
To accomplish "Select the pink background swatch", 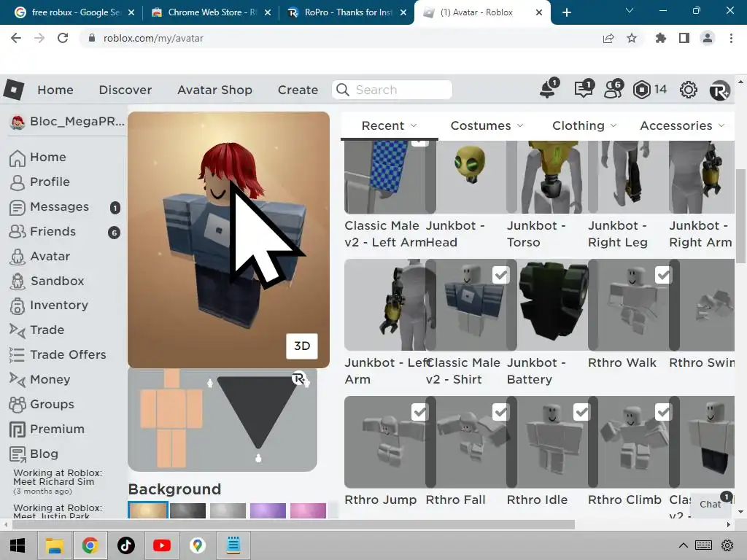I will (x=308, y=510).
